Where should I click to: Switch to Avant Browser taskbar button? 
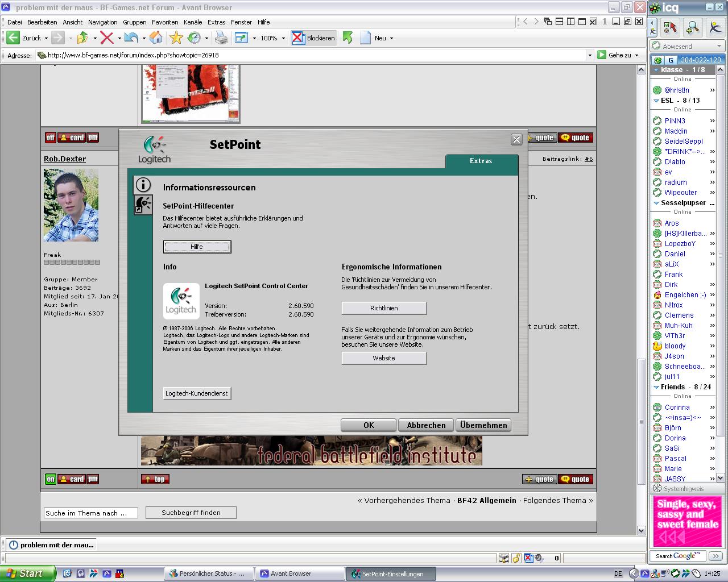click(300, 573)
